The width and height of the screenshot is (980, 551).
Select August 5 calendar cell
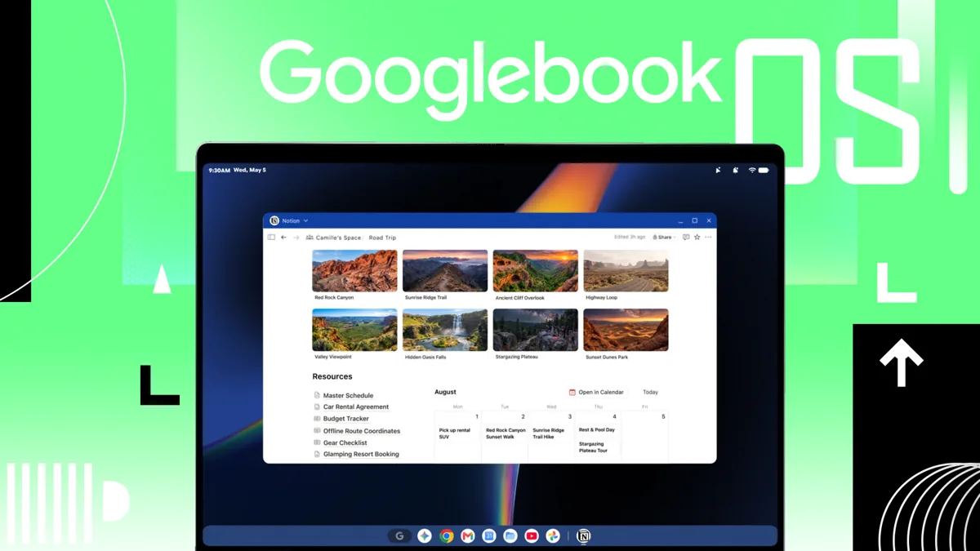coord(645,437)
